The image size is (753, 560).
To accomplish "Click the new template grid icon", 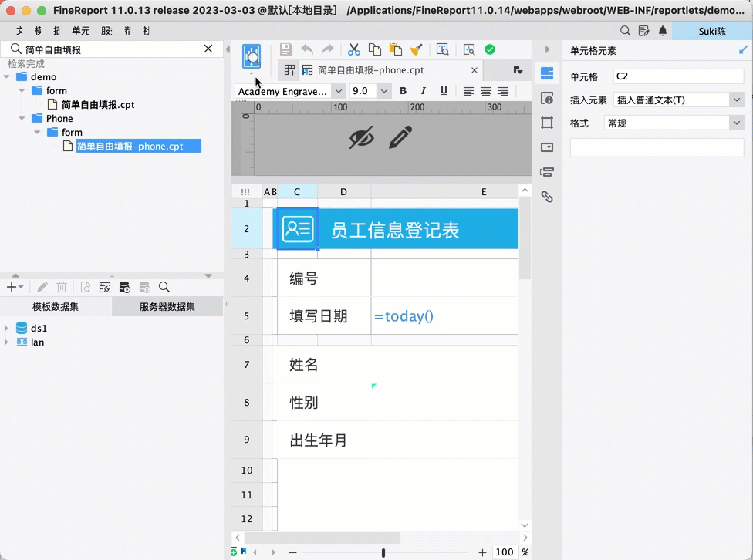I will tap(289, 70).
